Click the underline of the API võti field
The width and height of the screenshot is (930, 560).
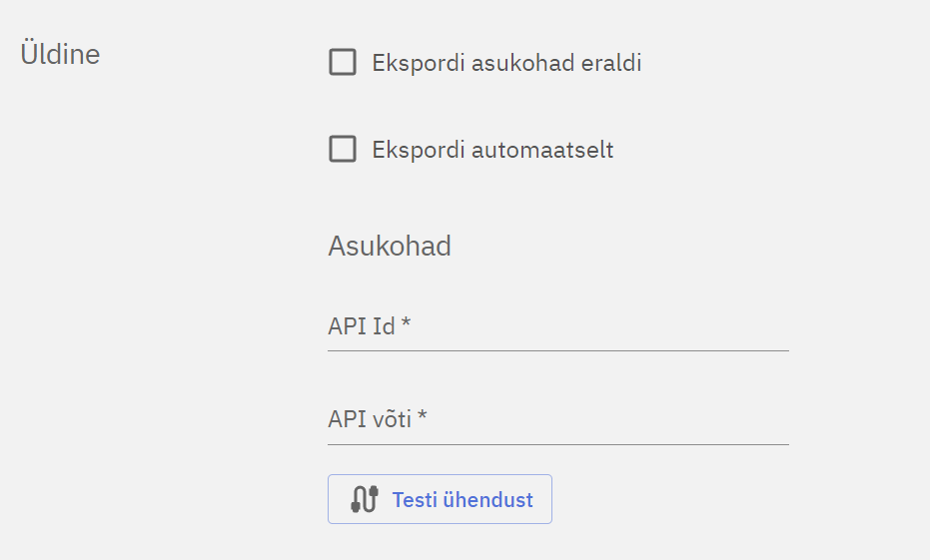557,444
